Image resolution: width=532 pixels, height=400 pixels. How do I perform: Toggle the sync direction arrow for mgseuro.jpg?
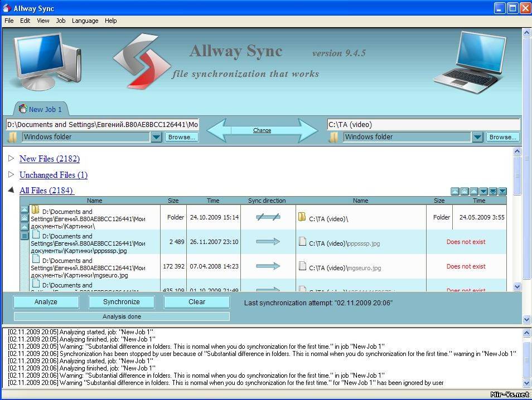[268, 266]
